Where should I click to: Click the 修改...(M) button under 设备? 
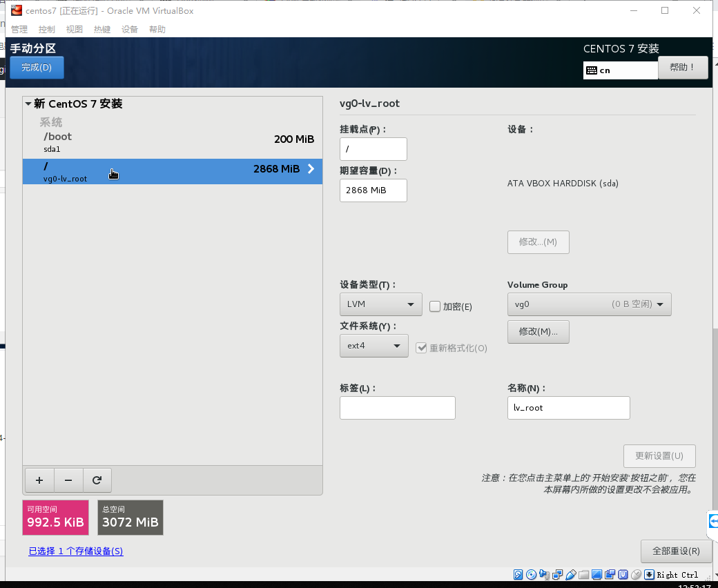538,242
